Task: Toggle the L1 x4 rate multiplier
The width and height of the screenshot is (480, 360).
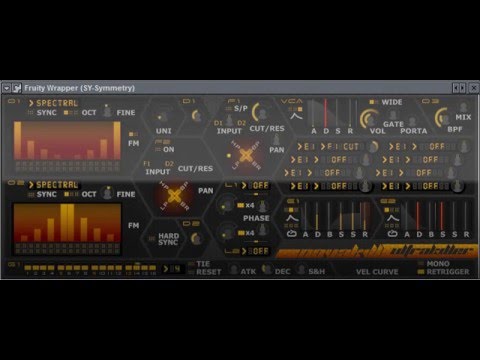Action: click(241, 205)
